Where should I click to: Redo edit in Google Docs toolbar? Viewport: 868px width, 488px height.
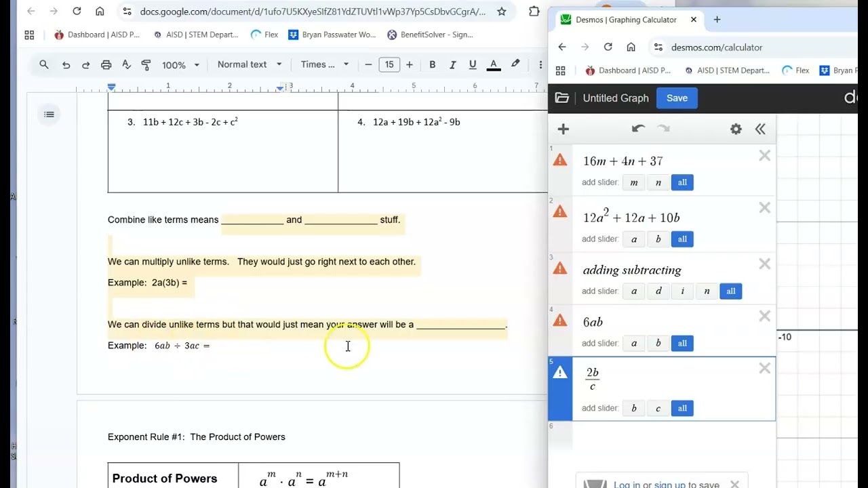click(x=85, y=65)
